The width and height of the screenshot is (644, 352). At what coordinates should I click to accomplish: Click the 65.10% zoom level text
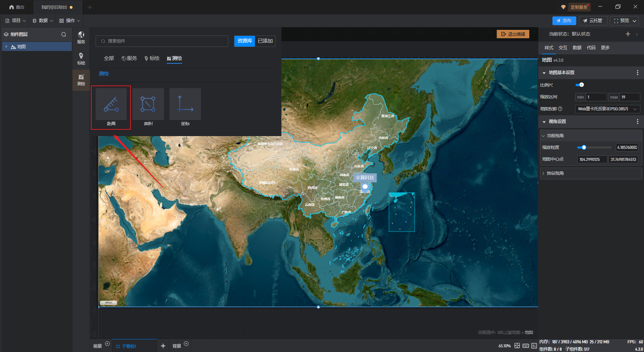(504, 346)
